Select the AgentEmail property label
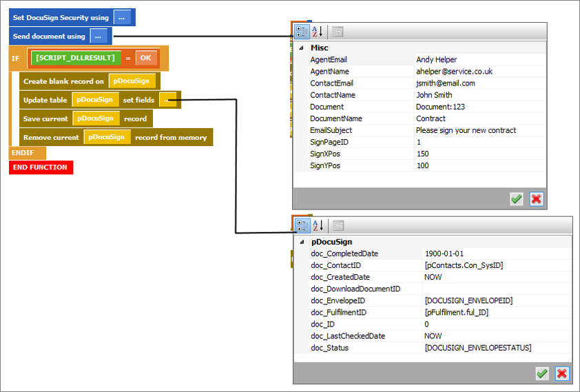This screenshot has width=580, height=392. 329,59
